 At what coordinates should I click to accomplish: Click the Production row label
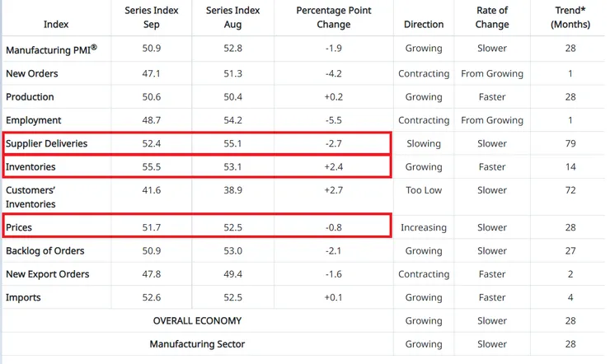point(30,97)
